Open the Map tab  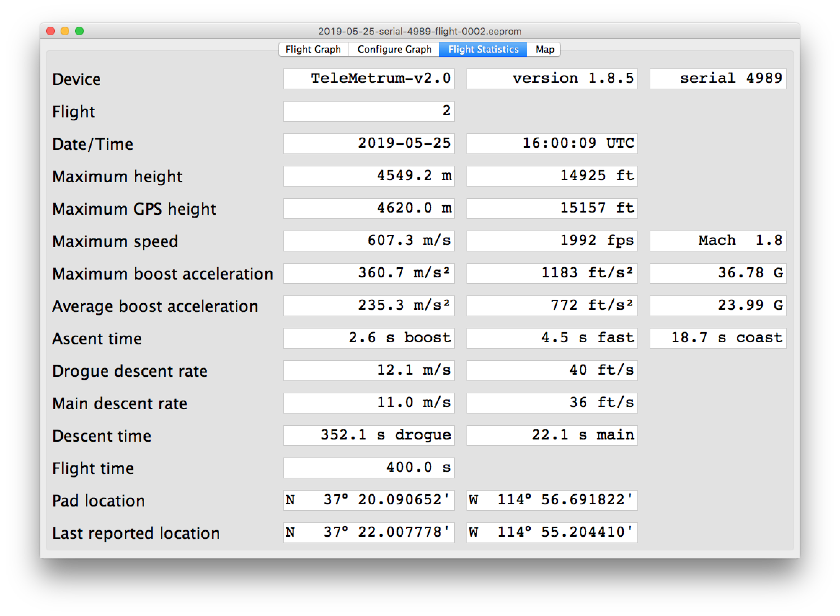[544, 50]
